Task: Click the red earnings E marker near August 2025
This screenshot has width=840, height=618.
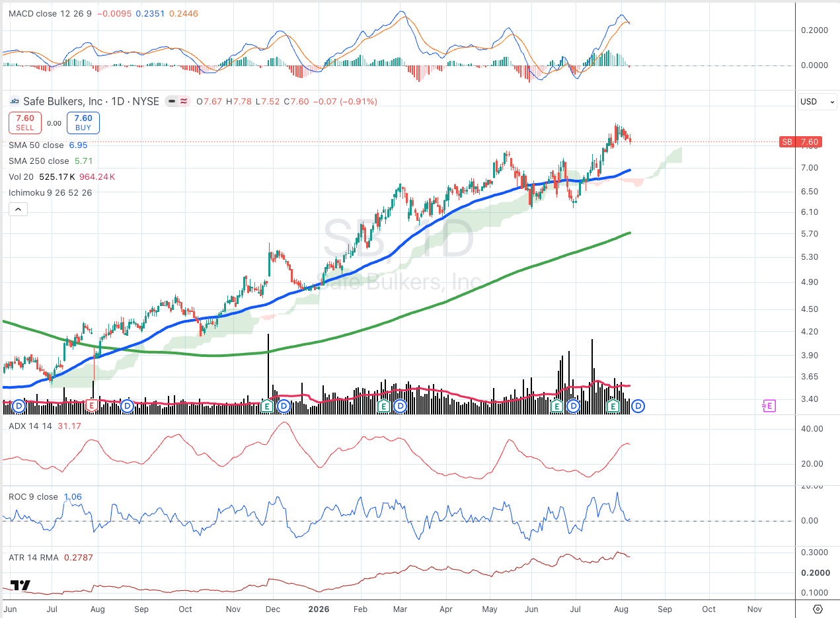Action: 93,405
